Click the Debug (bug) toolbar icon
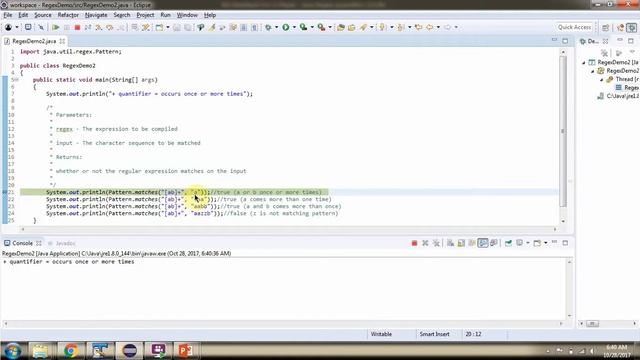The height and width of the screenshot is (360, 640). (x=268, y=27)
